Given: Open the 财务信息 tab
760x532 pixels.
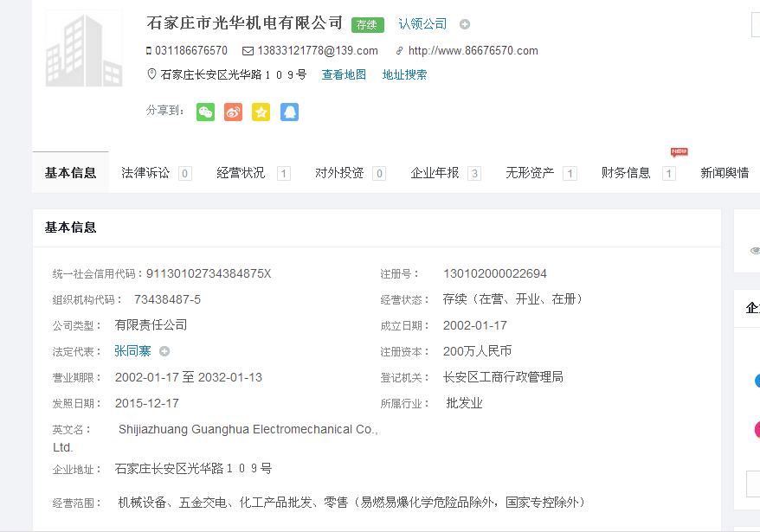Looking at the screenshot, I should (626, 173).
